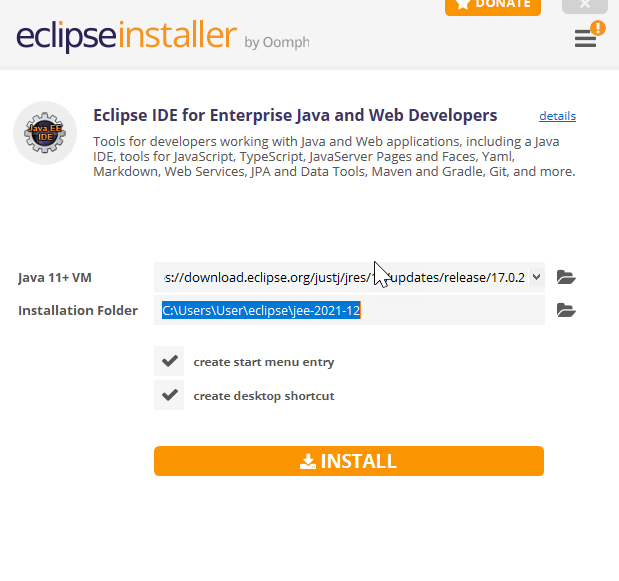Open the hamburger menu icon
Viewport: 619px width, 581px height.
point(585,39)
